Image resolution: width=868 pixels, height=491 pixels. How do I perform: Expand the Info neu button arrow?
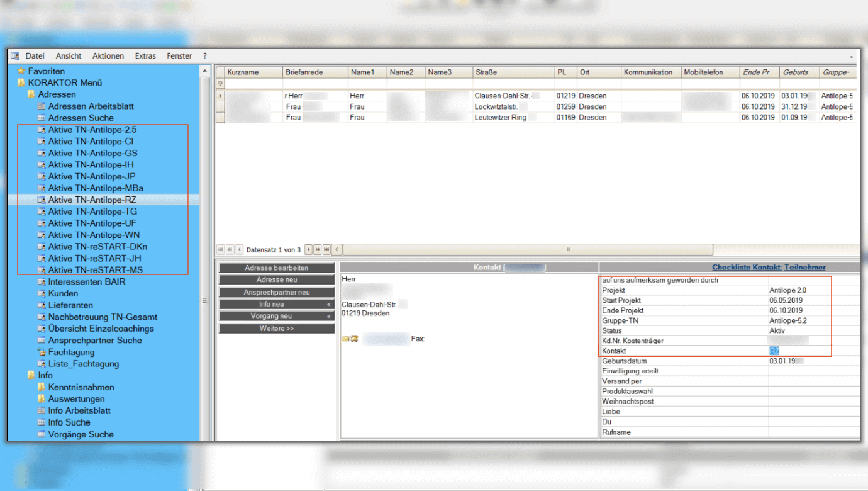click(x=328, y=304)
